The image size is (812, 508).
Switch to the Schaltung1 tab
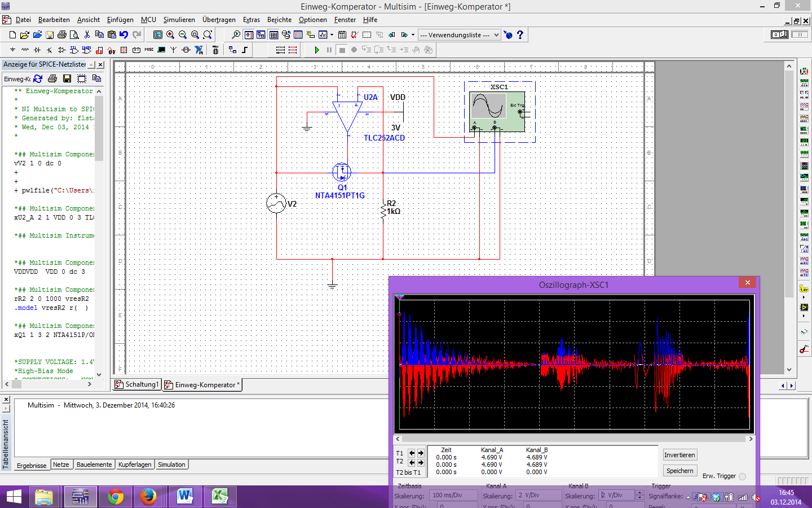(x=137, y=384)
